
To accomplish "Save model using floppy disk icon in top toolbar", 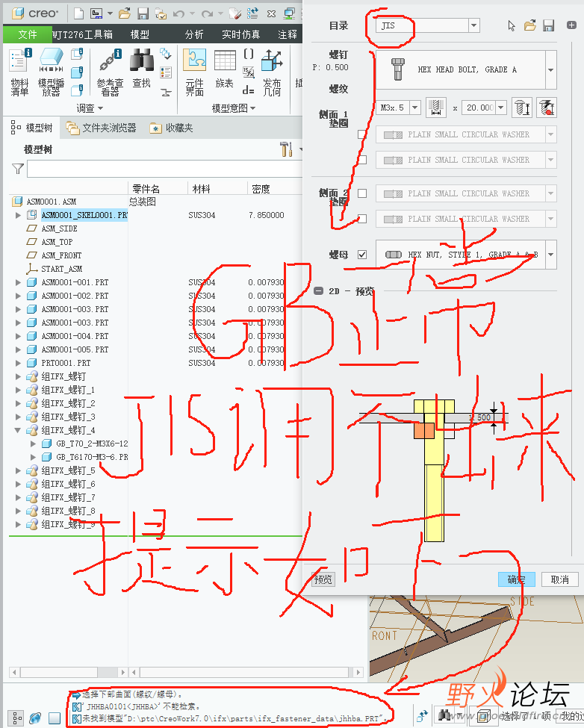I will coord(143,14).
